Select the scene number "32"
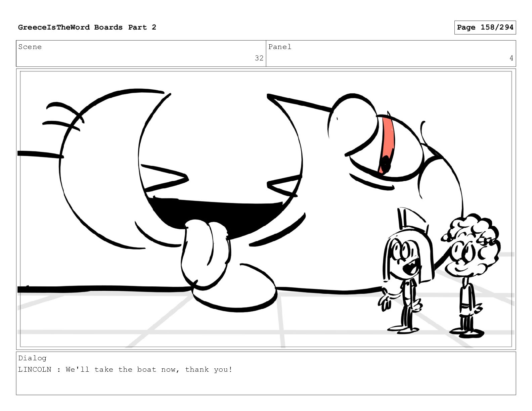This screenshot has height=411, width=532. point(259,58)
